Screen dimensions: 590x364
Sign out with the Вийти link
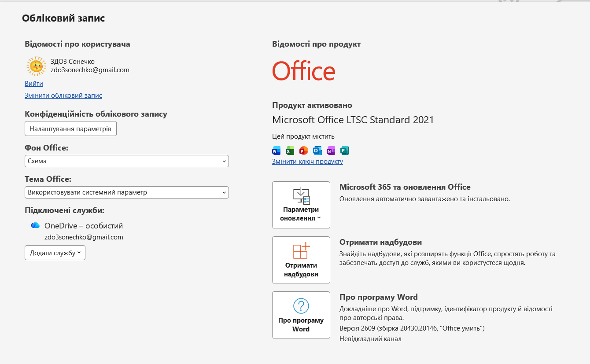(x=34, y=83)
